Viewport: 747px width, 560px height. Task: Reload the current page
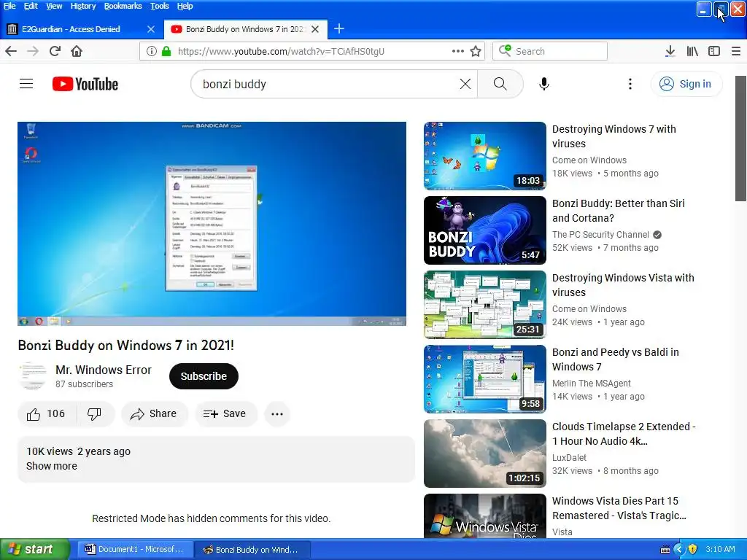click(55, 51)
